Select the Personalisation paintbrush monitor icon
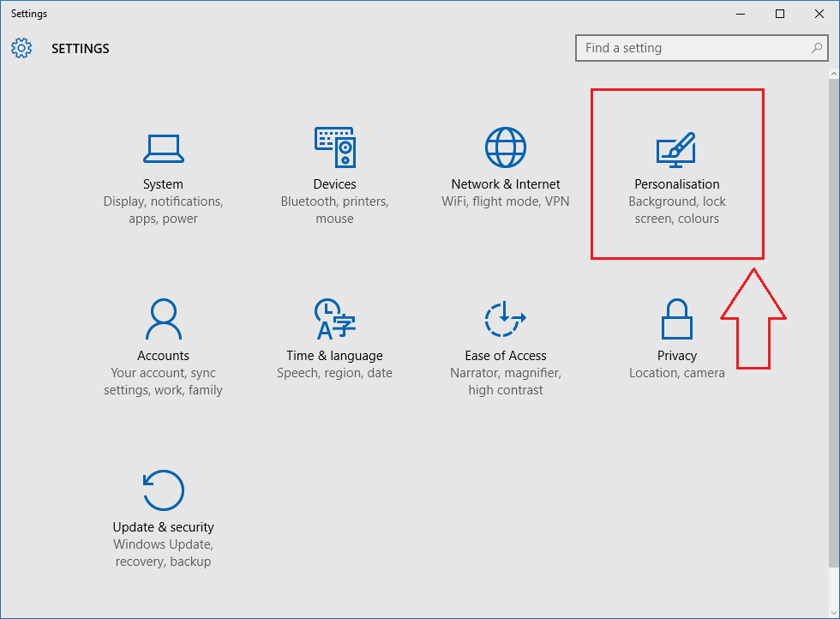840x619 pixels. coord(676,149)
